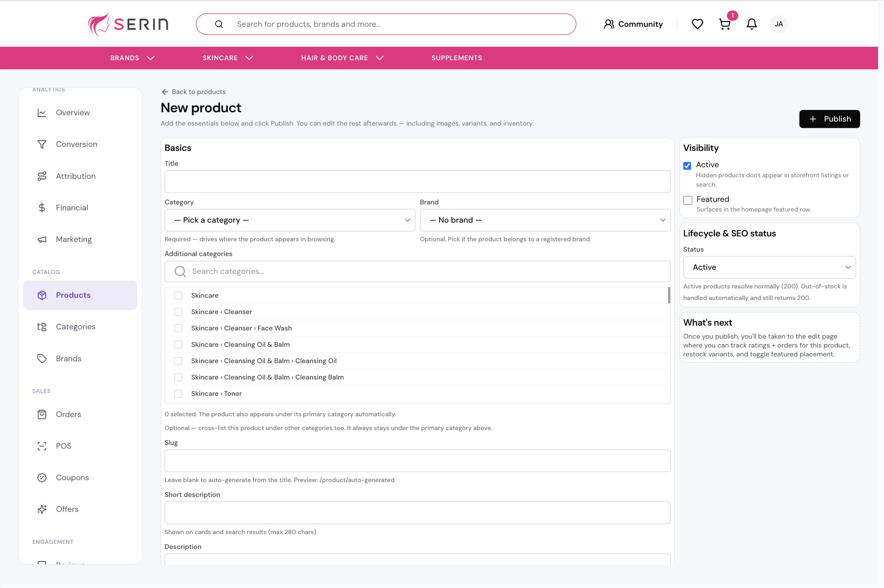Open Categories in sidebar
The height and width of the screenshot is (588, 884).
coord(80,327)
